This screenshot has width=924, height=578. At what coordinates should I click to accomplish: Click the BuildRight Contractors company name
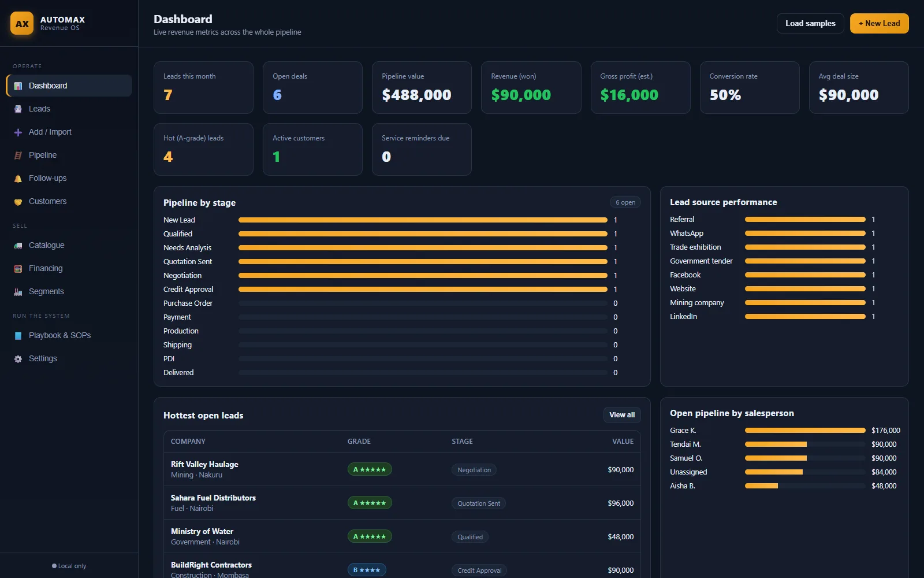[x=211, y=565]
